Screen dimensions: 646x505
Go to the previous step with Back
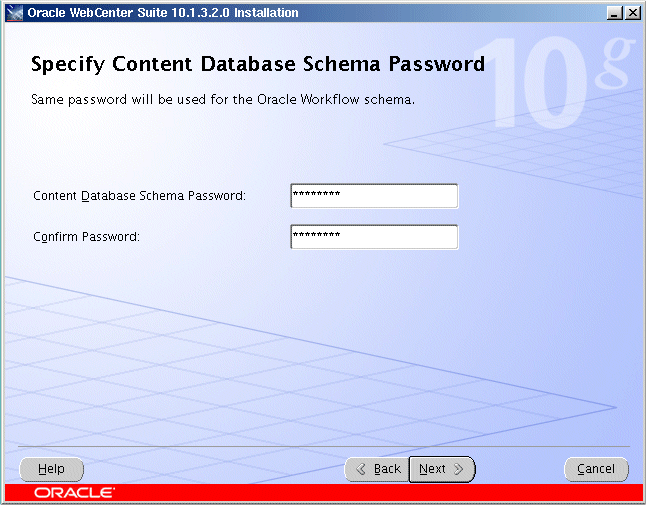(x=377, y=469)
